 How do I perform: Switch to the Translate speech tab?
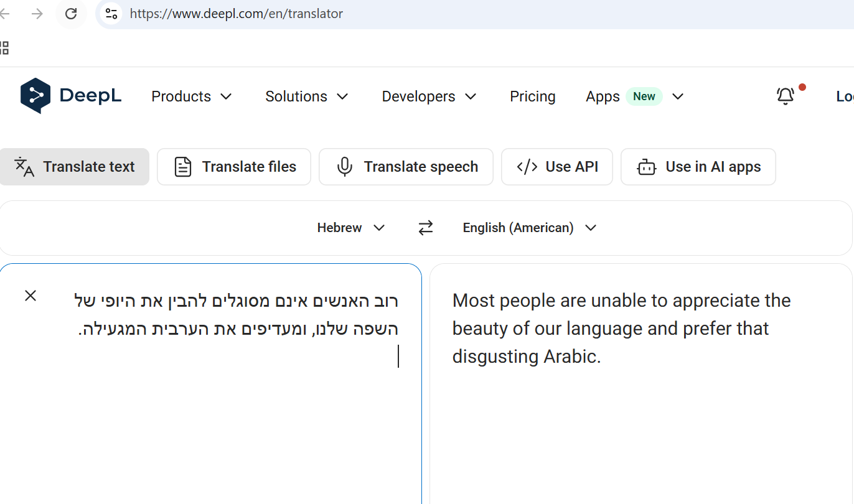click(x=406, y=167)
